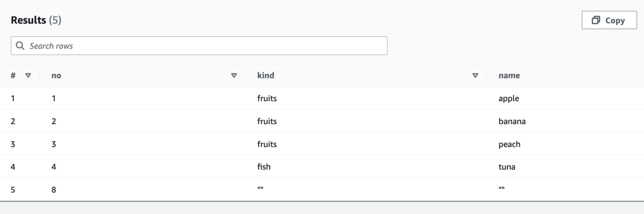Focus the Search rows input field

[199, 46]
